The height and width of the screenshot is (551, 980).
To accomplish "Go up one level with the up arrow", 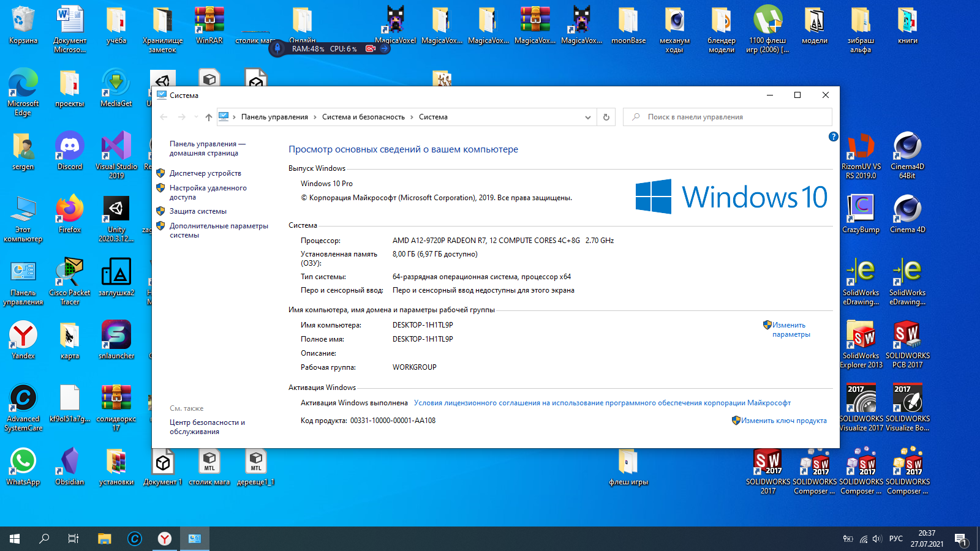I will tap(208, 117).
